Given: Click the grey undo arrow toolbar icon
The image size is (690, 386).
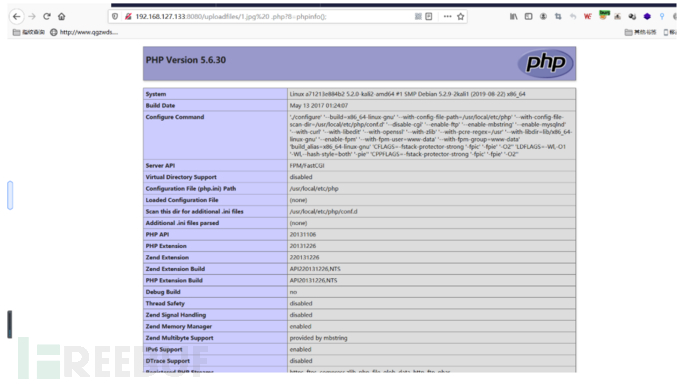Looking at the screenshot, I should pyautogui.click(x=573, y=17).
